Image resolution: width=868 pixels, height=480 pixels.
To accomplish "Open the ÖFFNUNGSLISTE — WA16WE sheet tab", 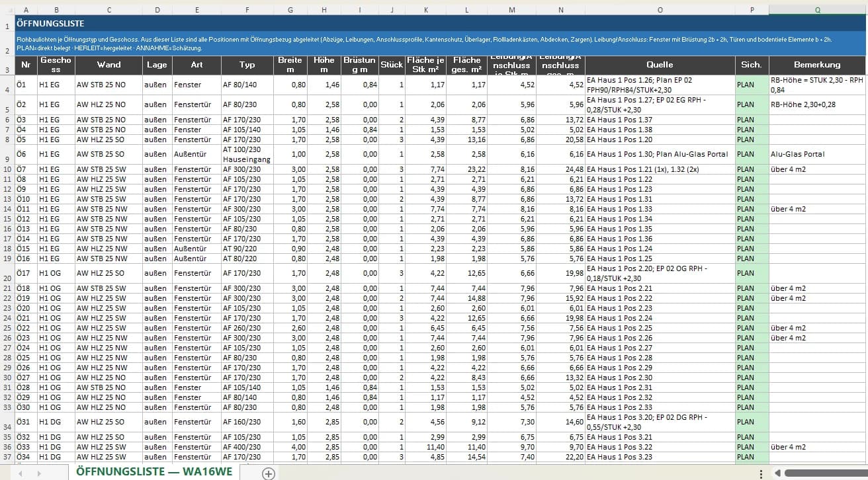I will coord(153,472).
